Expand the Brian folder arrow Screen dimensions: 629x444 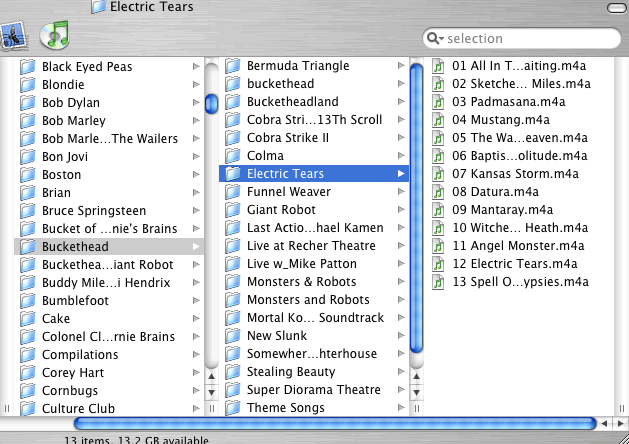pos(196,193)
